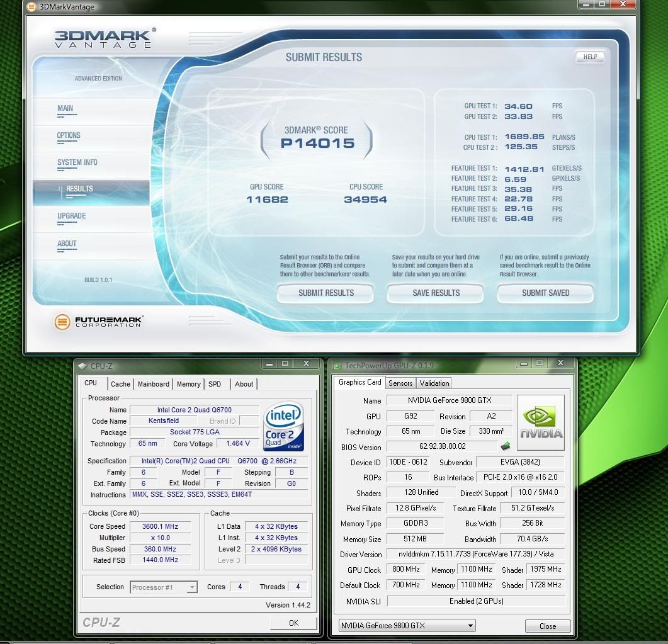Switch to the SPD tab in CPU-Z
The height and width of the screenshot is (644, 668).
[x=215, y=384]
